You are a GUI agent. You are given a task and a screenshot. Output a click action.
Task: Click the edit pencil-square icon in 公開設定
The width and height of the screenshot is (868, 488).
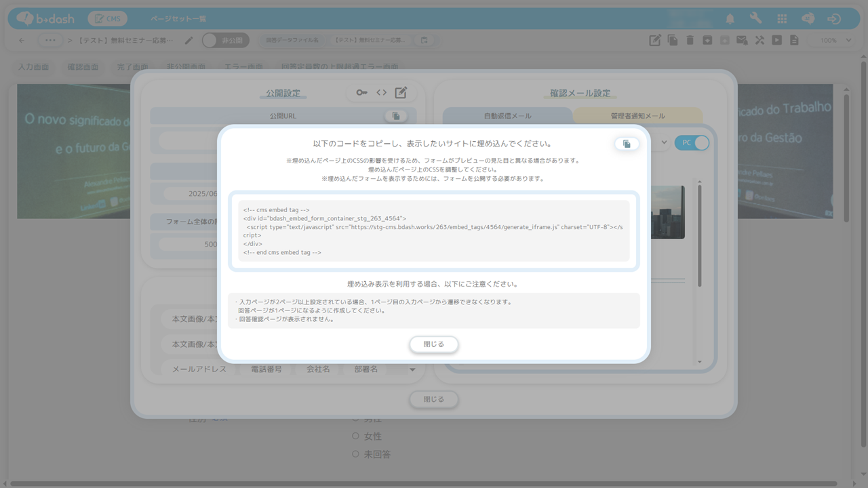click(x=401, y=92)
